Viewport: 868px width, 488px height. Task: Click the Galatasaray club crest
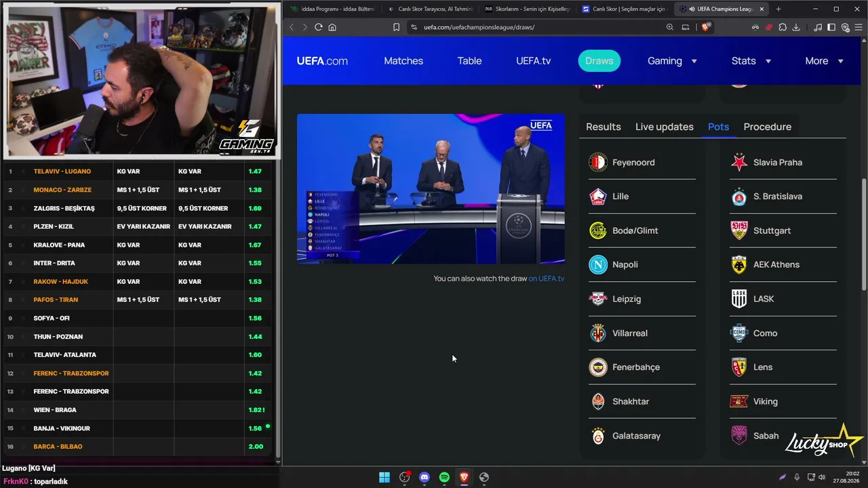coord(598,436)
